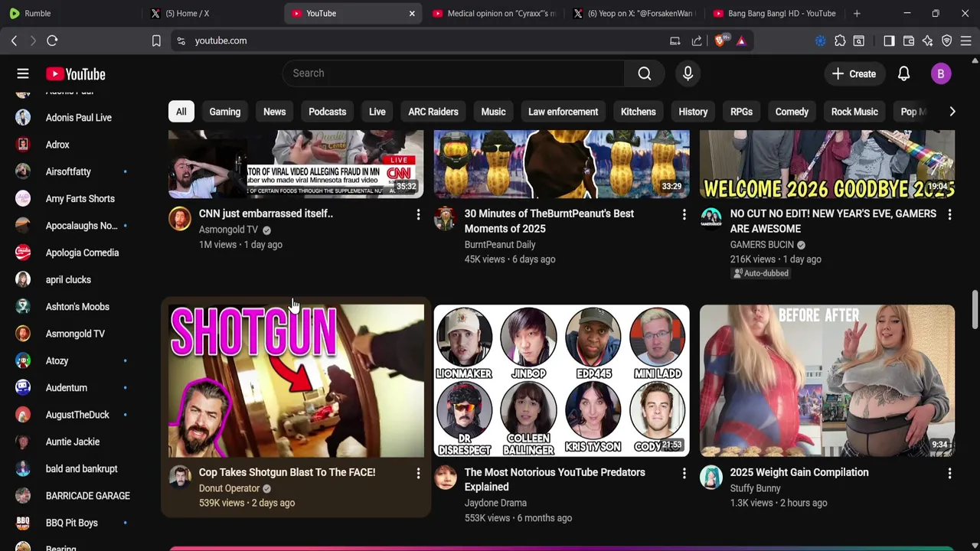Reload the page
Screen dimensions: 980x551
pos(52,41)
